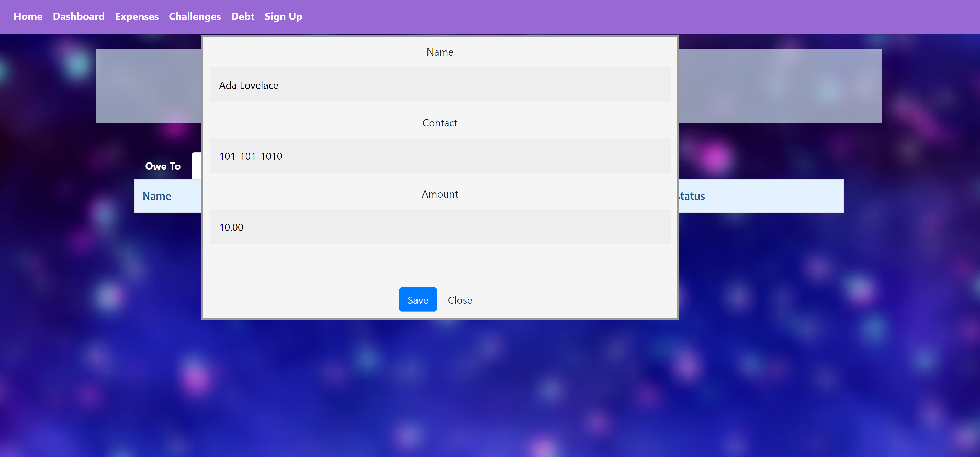Dismiss the dialog with the Close button
The width and height of the screenshot is (980, 457).
coord(459,300)
